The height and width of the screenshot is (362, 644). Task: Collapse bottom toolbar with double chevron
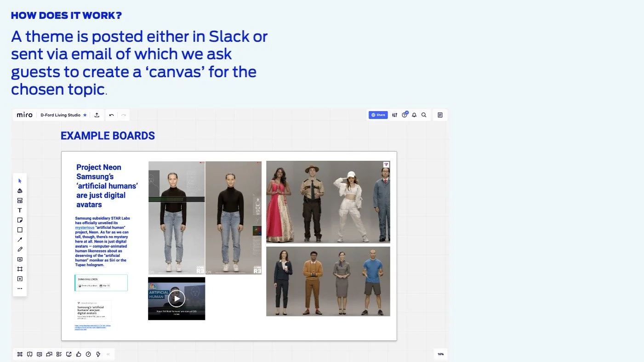tap(108, 354)
